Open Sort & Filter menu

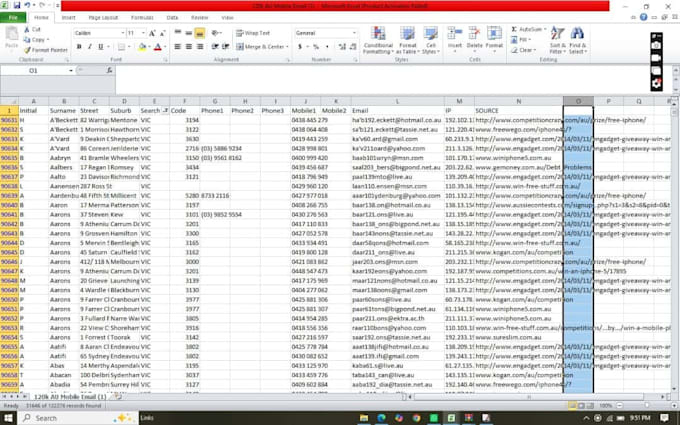click(557, 40)
